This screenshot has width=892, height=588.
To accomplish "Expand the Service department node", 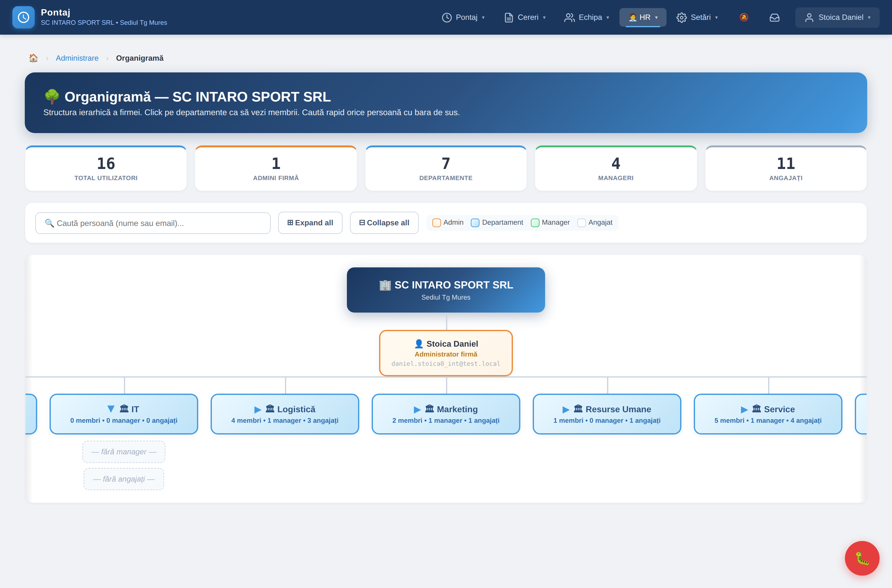I will 744,409.
